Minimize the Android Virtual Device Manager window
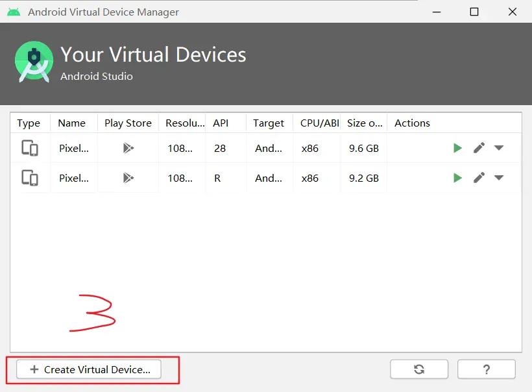 (x=437, y=12)
